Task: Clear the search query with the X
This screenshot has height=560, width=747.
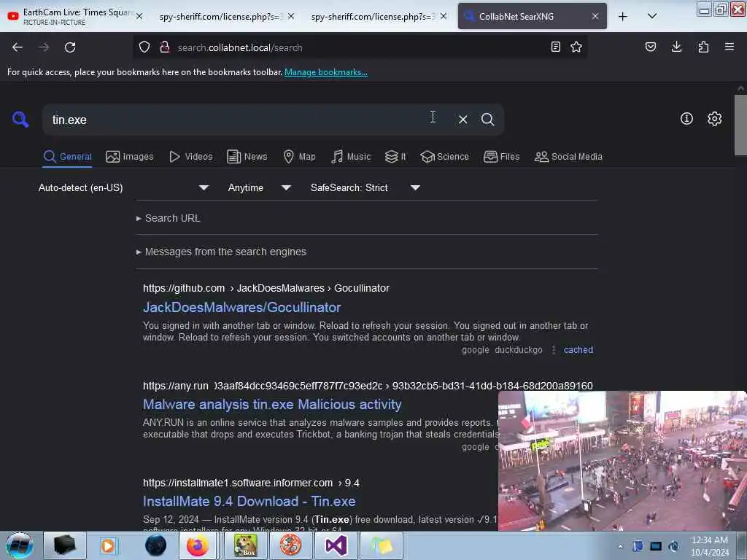Action: 462,120
